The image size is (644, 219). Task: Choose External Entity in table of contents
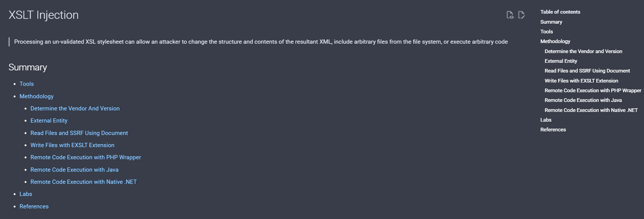[x=561, y=61]
